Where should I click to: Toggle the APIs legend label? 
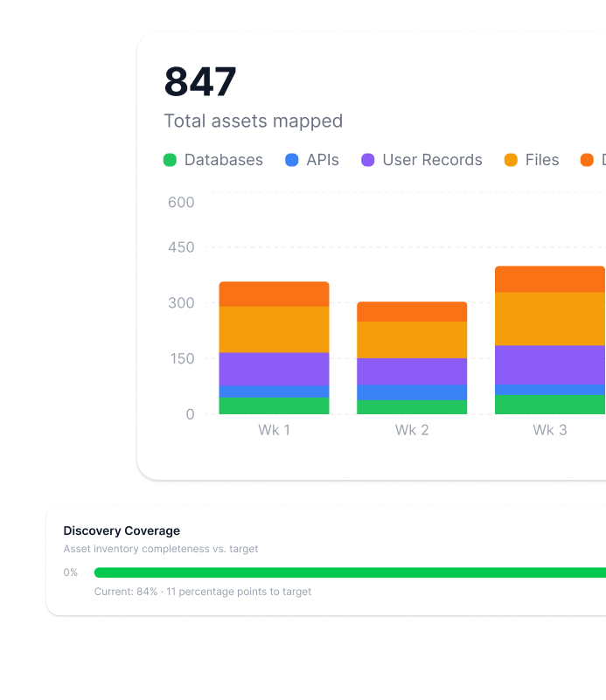(323, 160)
